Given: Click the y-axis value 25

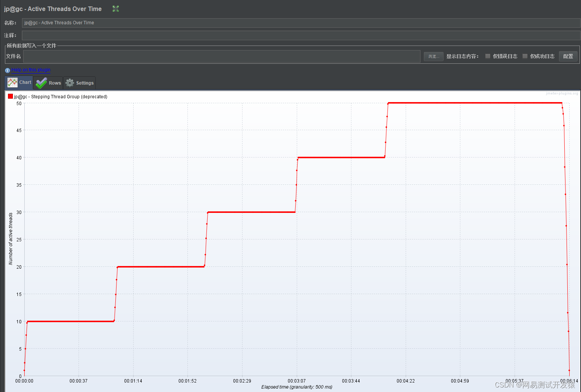Looking at the screenshot, I should 19,239.
